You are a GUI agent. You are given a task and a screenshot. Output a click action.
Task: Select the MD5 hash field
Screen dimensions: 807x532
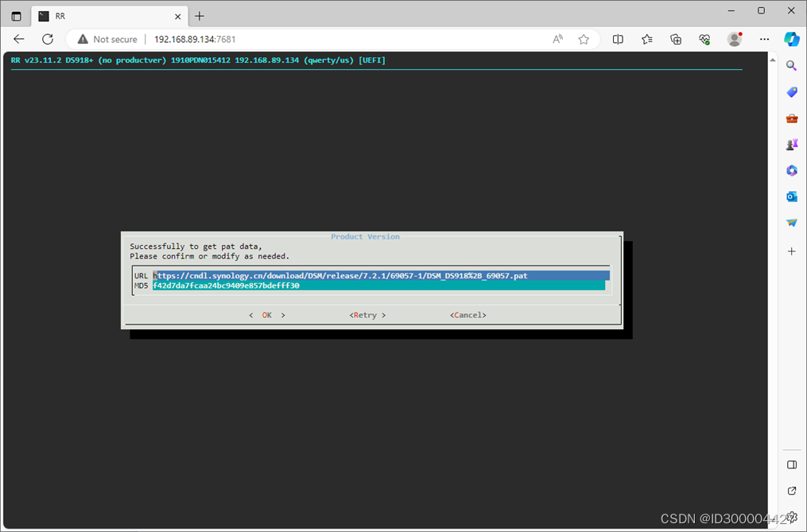378,285
